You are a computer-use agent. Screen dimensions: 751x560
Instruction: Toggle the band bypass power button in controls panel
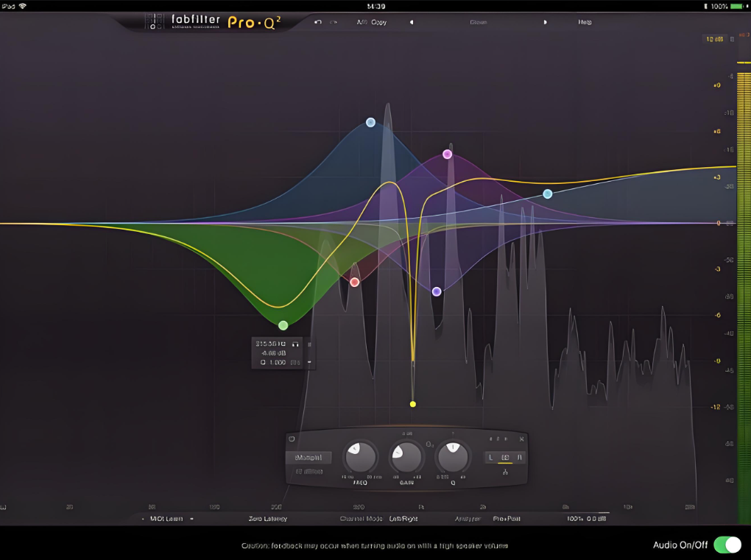point(292,439)
